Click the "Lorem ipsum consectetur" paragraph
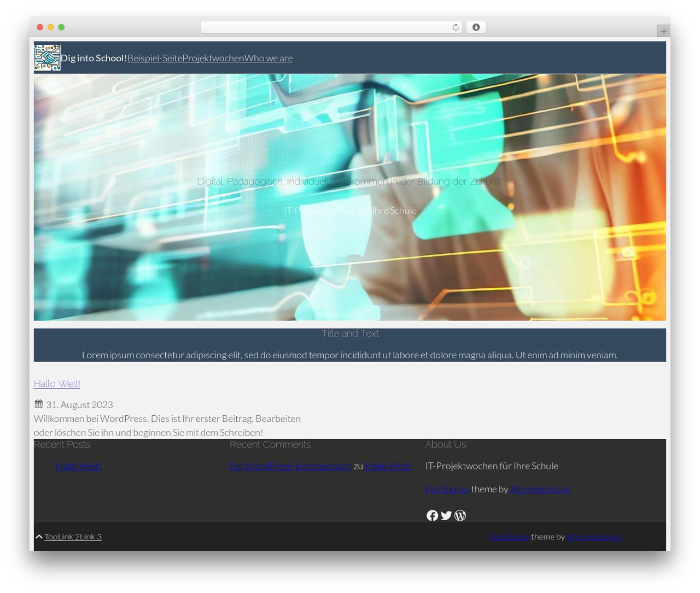 pyautogui.click(x=350, y=355)
